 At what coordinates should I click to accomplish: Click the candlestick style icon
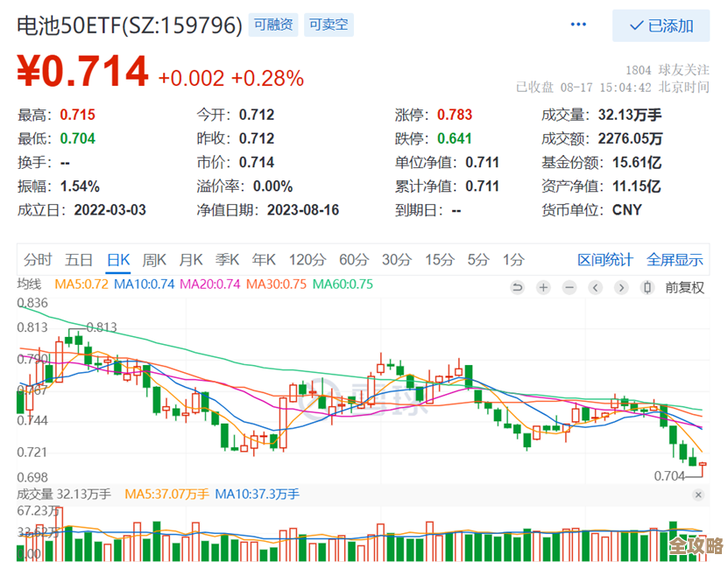coord(647,286)
